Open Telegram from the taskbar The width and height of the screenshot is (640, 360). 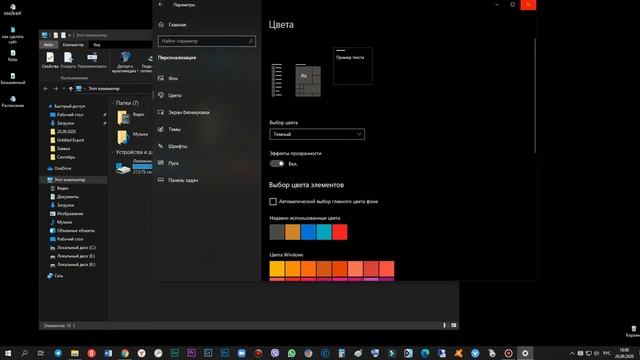[x=58, y=353]
